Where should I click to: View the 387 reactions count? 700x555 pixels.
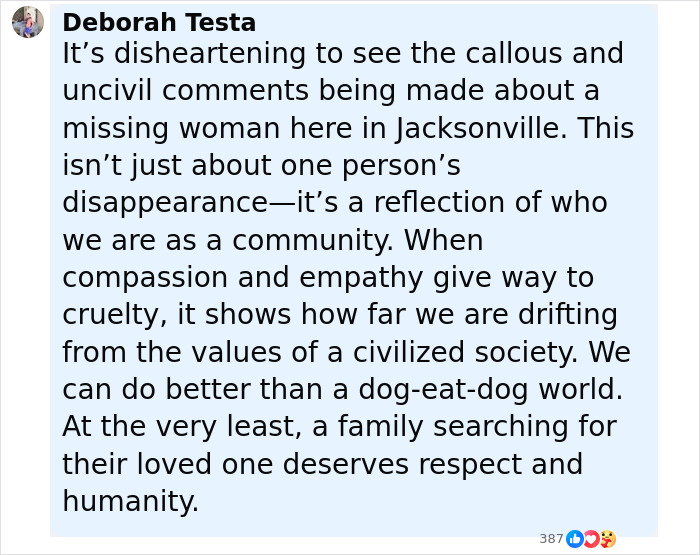pos(551,539)
